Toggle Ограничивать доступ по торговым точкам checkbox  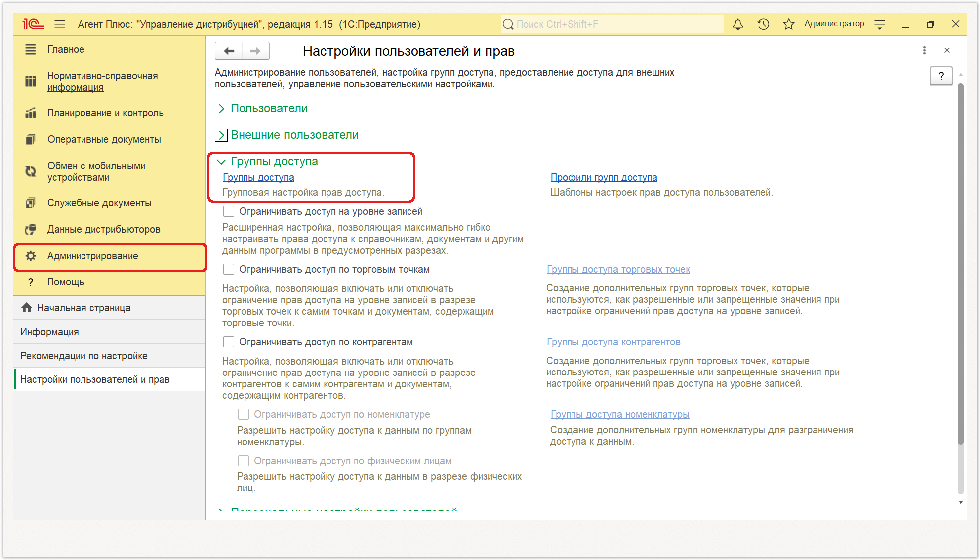click(x=229, y=269)
